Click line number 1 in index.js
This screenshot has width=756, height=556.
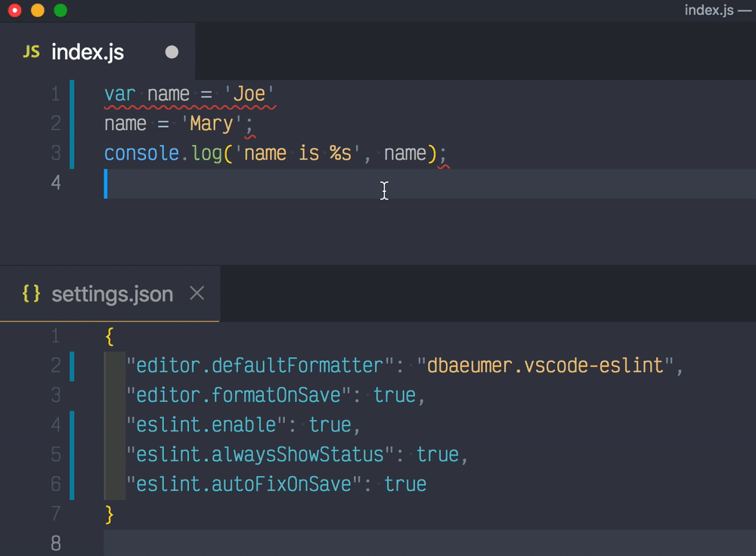pyautogui.click(x=55, y=94)
